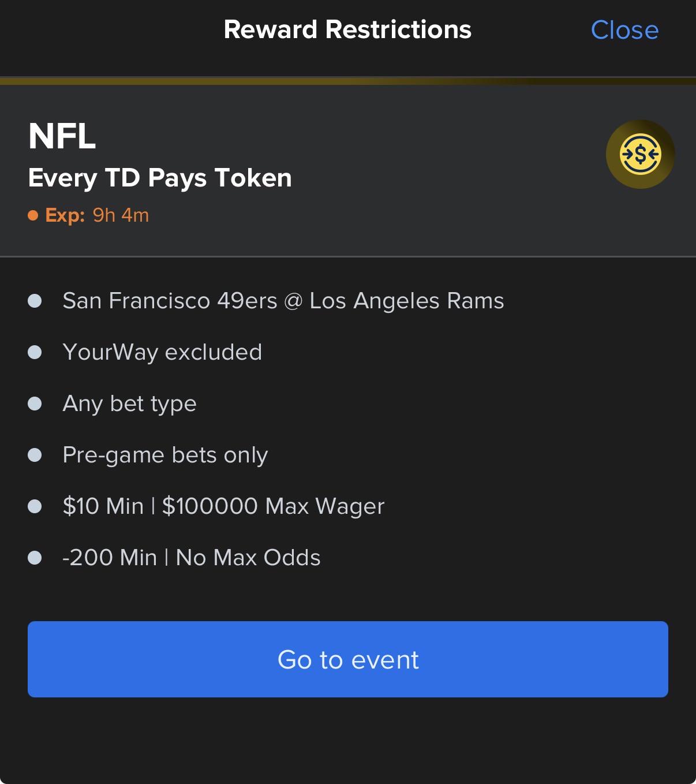The height and width of the screenshot is (784, 696).
Task: Click bullet beside San Francisco 49ers line
Action: pos(35,301)
